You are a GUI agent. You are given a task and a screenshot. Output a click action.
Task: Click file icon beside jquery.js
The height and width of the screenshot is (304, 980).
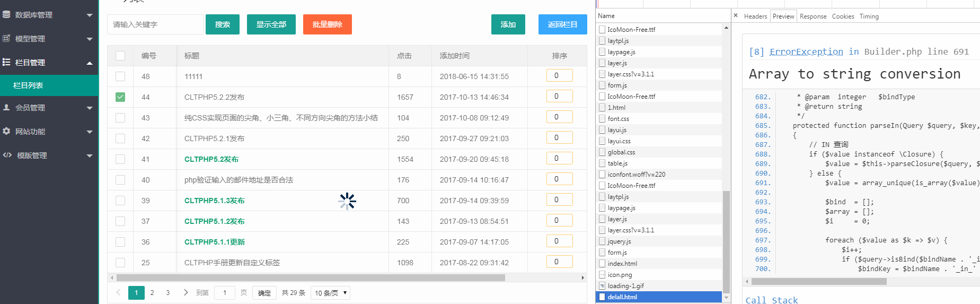tap(602, 241)
